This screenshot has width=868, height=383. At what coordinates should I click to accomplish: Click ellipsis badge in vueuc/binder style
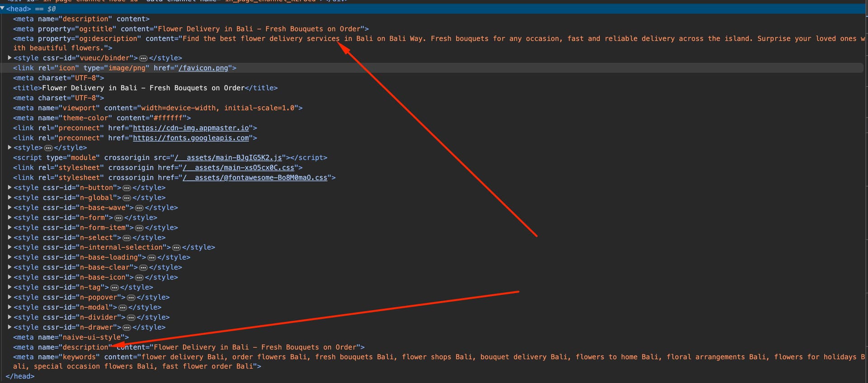coord(143,58)
